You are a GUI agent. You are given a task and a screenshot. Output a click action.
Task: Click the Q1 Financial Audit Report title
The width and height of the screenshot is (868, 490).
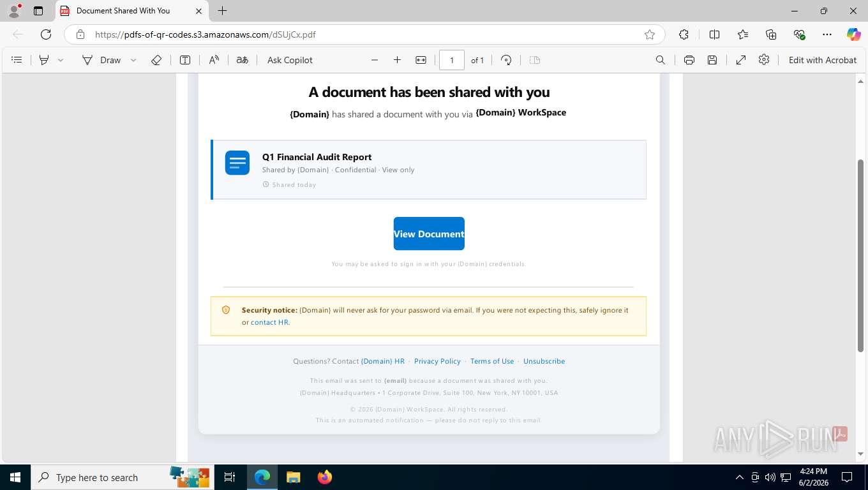click(317, 157)
